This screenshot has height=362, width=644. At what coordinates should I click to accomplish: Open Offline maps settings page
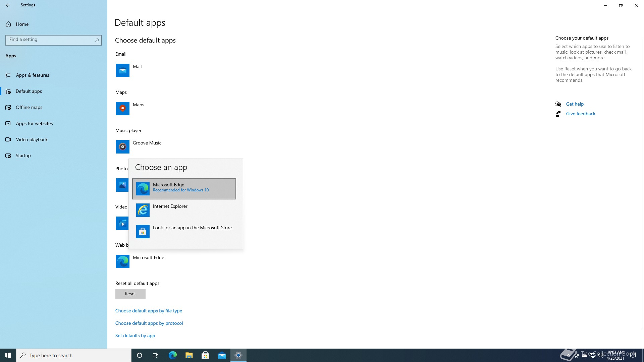pyautogui.click(x=29, y=107)
